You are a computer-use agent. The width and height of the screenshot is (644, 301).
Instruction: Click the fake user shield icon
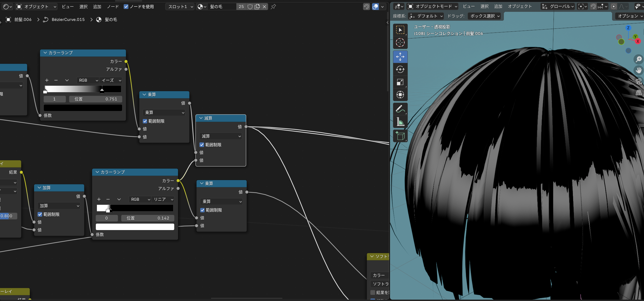tap(250, 7)
